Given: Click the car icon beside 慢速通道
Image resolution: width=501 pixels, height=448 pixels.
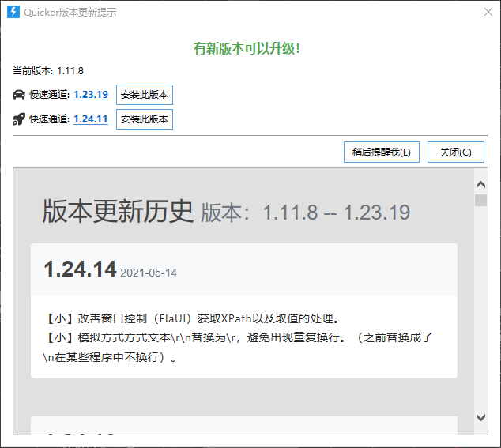Looking at the screenshot, I should pos(19,95).
